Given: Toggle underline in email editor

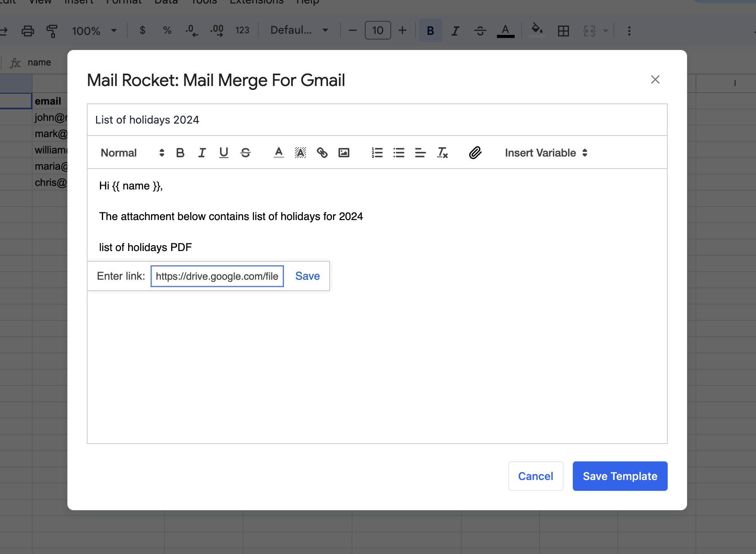Looking at the screenshot, I should click(x=223, y=153).
